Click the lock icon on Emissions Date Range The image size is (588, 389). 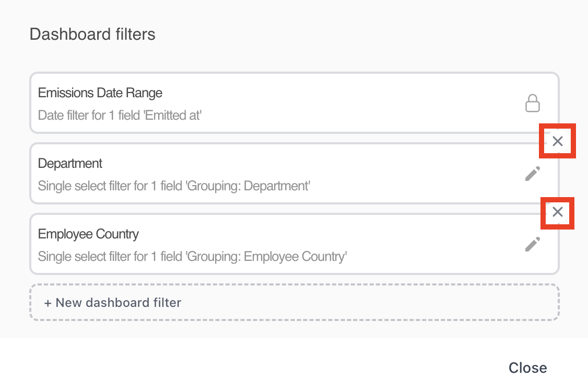point(532,103)
